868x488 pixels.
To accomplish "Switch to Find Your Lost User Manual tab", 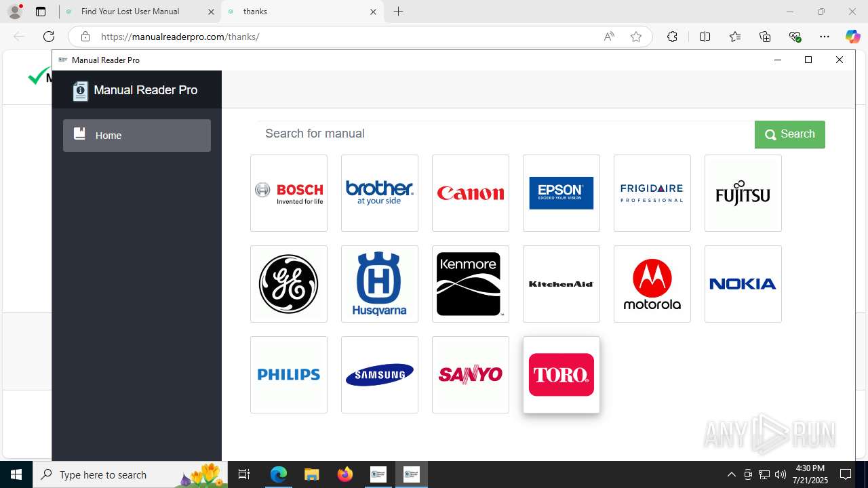I will 130,12.
